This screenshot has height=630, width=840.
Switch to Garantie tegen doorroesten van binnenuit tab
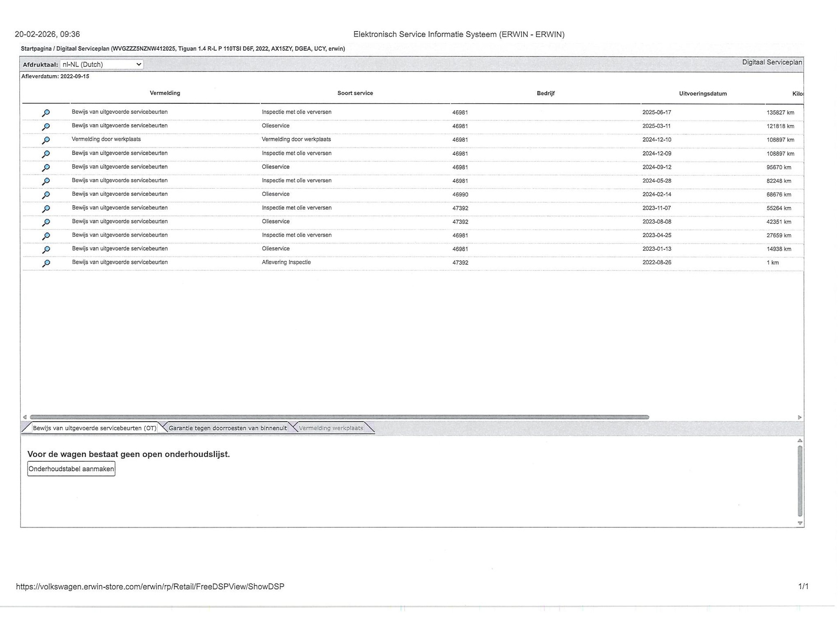tap(227, 428)
